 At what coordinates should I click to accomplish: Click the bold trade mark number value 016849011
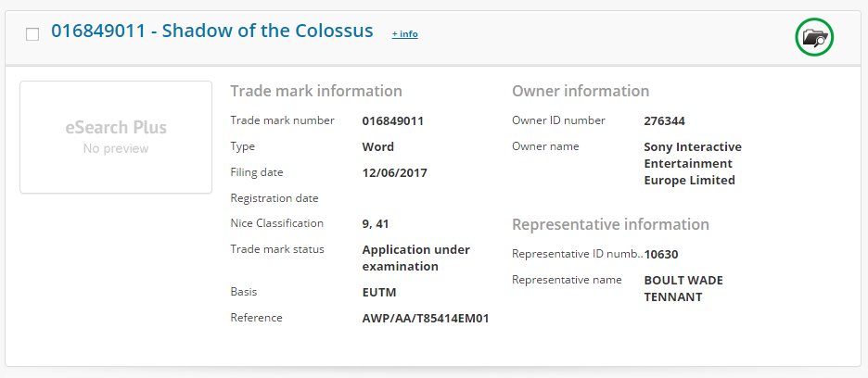click(392, 120)
